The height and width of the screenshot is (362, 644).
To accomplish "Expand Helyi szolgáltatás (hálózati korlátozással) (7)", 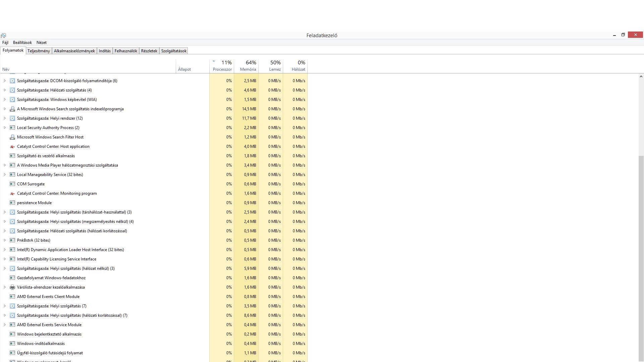I will coord(5,315).
